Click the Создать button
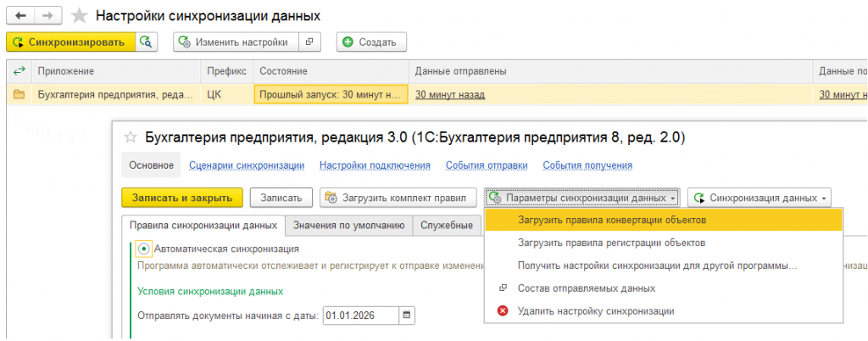 click(371, 42)
